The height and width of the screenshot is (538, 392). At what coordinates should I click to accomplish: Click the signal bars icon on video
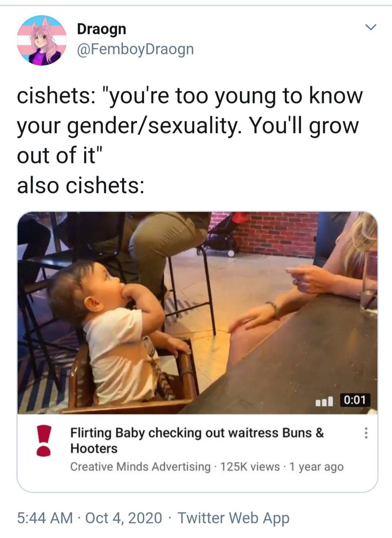[324, 401]
